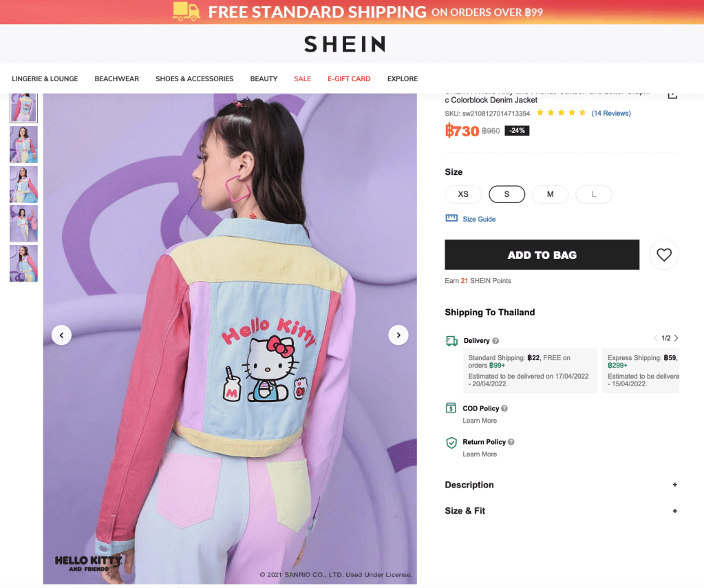Add the jacket to bag

(x=542, y=255)
